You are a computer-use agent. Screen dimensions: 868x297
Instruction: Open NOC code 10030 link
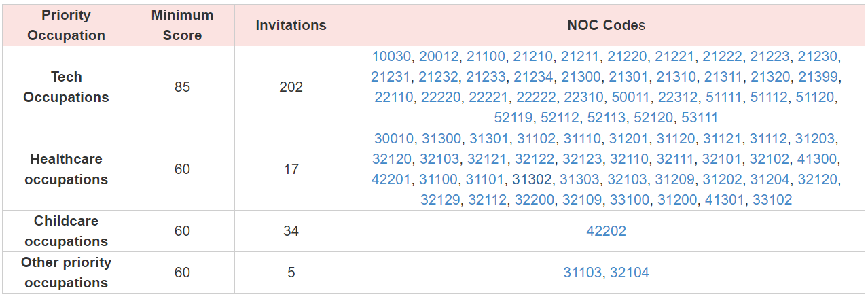392,56
